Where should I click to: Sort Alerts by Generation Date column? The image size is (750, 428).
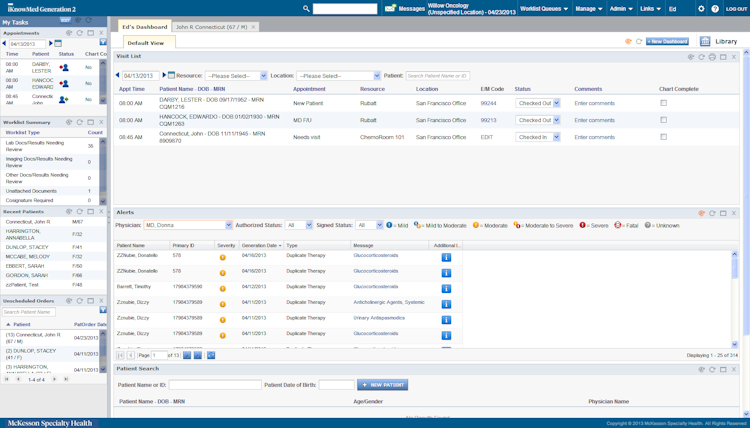click(261, 245)
